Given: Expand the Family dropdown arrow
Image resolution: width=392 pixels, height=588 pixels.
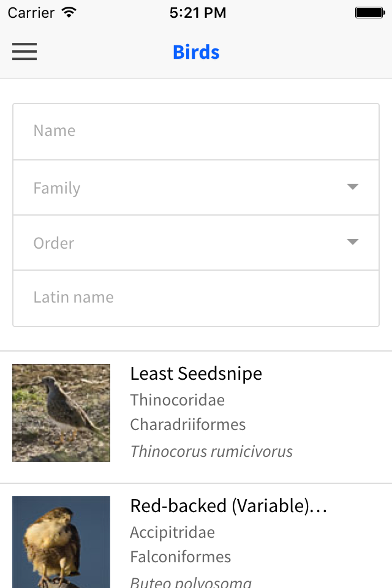Looking at the screenshot, I should [x=353, y=187].
